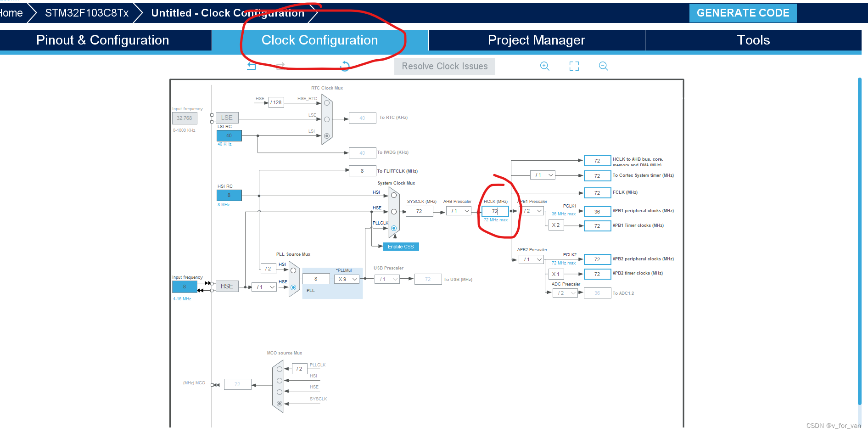
Task: Open Cortex System timer /1 dropdown
Action: pos(543,175)
